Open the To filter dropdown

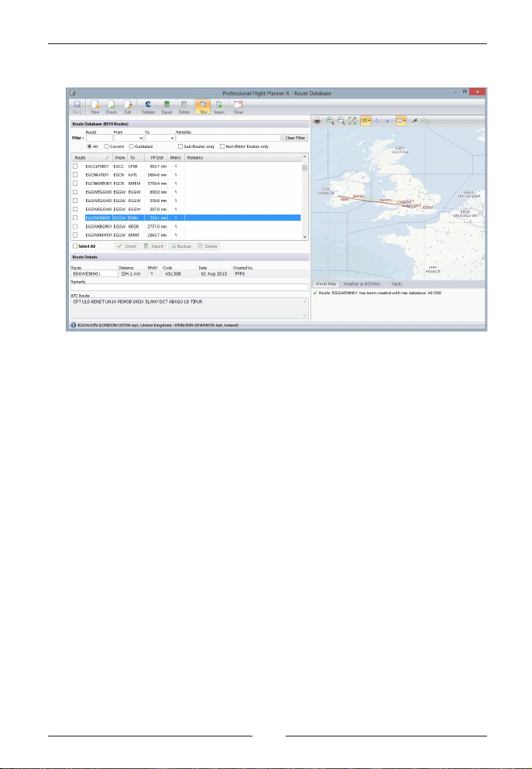click(x=172, y=139)
